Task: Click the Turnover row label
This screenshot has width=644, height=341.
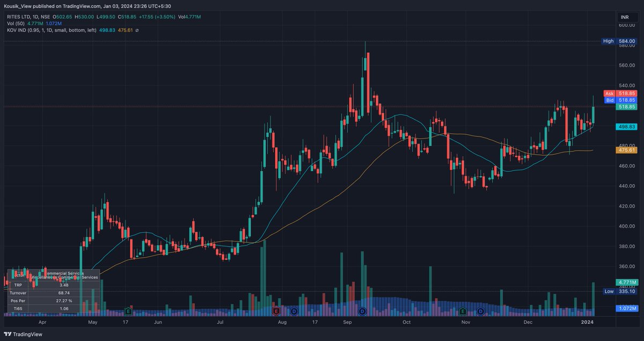Action: pos(18,293)
